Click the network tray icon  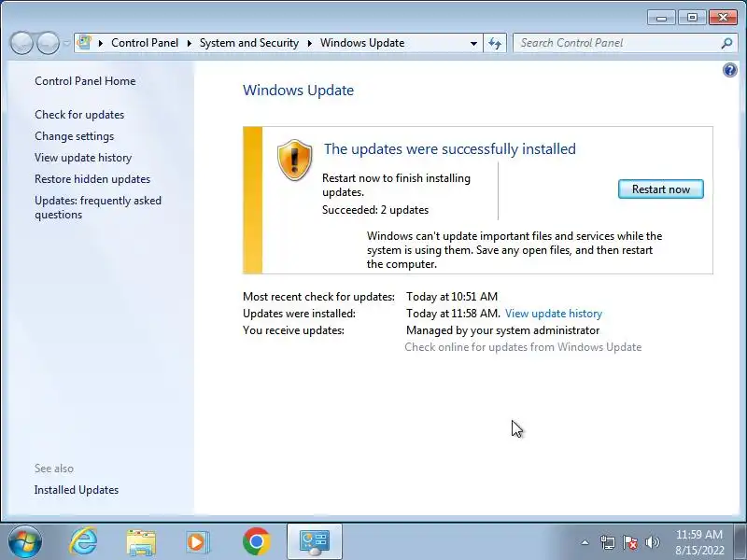608,542
